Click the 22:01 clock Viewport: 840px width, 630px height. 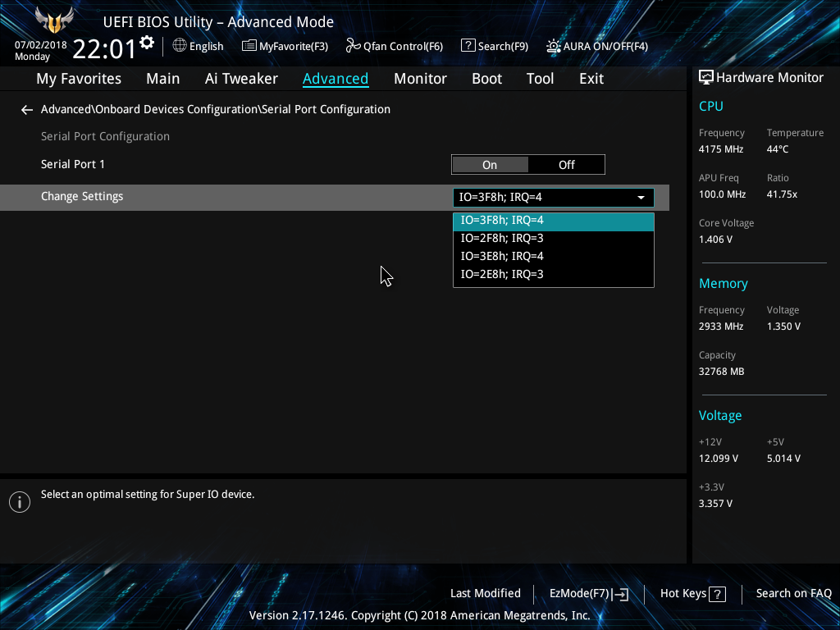104,49
